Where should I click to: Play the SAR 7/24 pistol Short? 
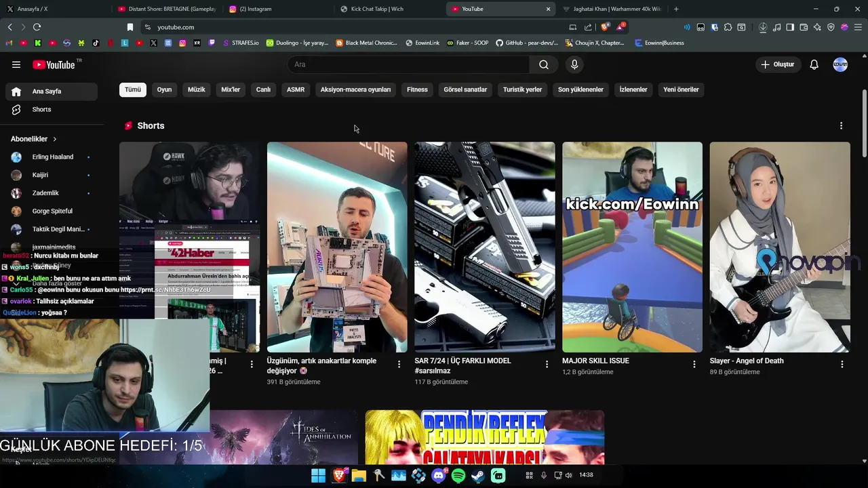[x=485, y=247]
